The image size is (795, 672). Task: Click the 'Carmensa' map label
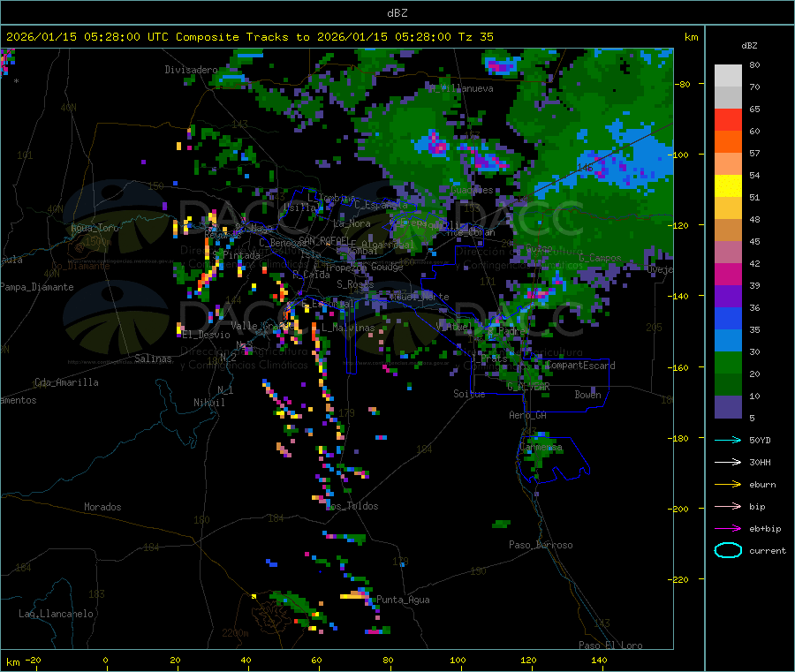(x=541, y=448)
